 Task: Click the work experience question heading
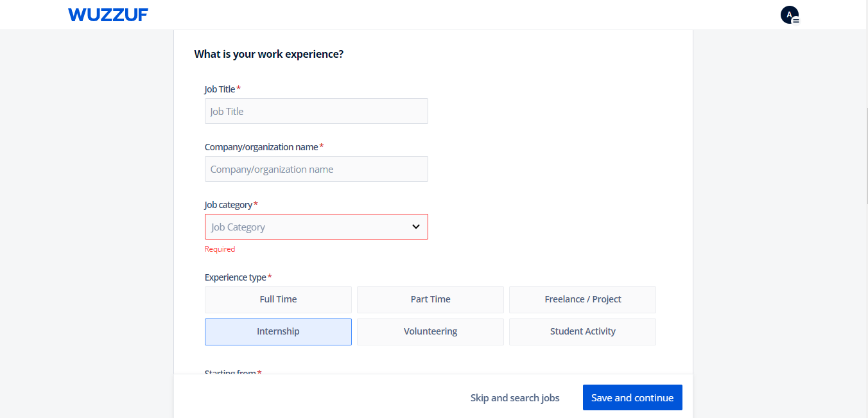(268, 54)
